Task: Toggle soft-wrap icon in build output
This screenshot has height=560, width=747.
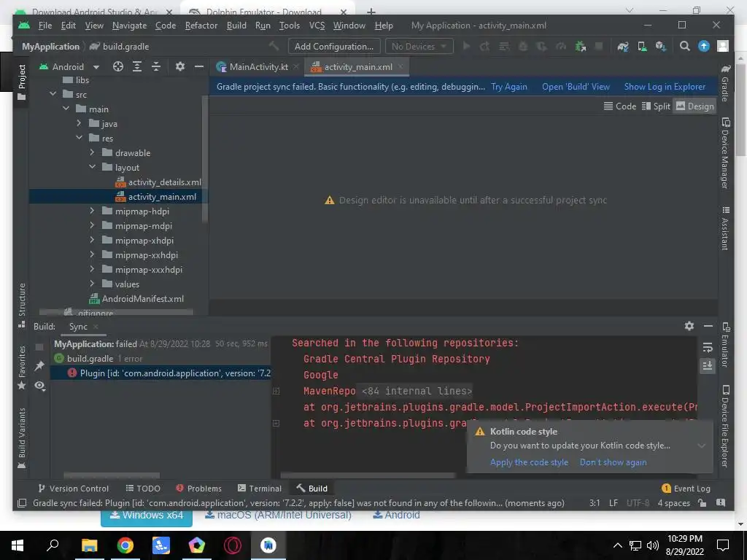Action: (x=708, y=347)
